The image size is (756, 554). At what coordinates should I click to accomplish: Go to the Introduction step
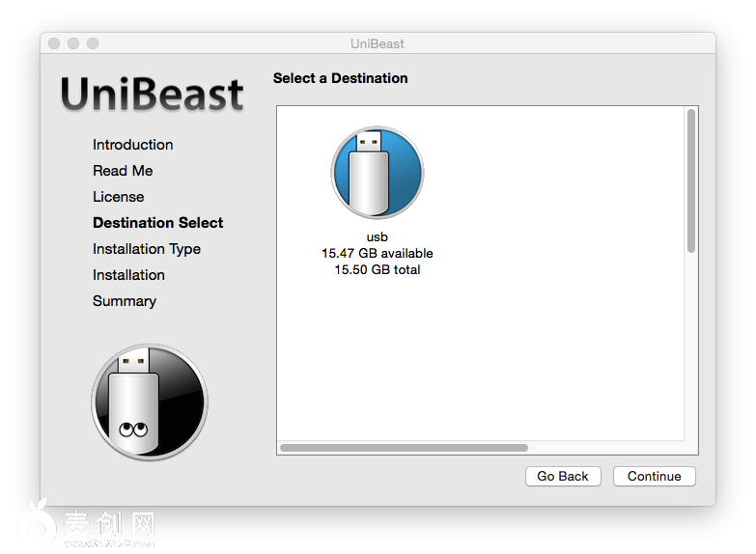[x=133, y=145]
